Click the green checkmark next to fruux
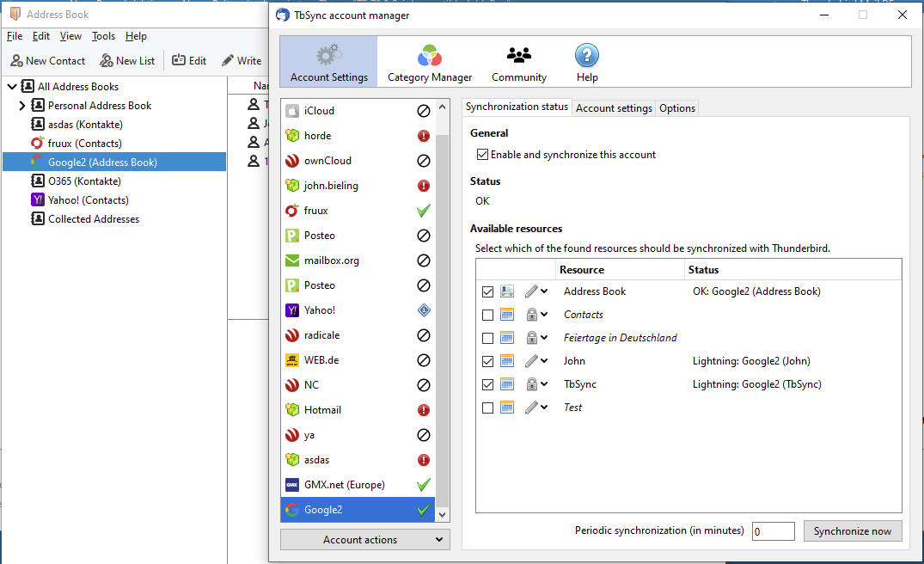 point(423,211)
